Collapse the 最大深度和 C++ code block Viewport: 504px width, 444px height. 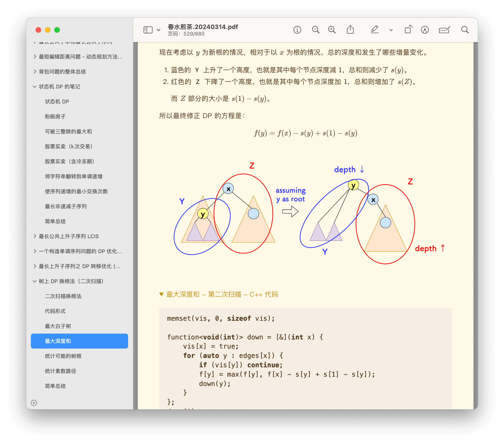pyautogui.click(x=162, y=294)
